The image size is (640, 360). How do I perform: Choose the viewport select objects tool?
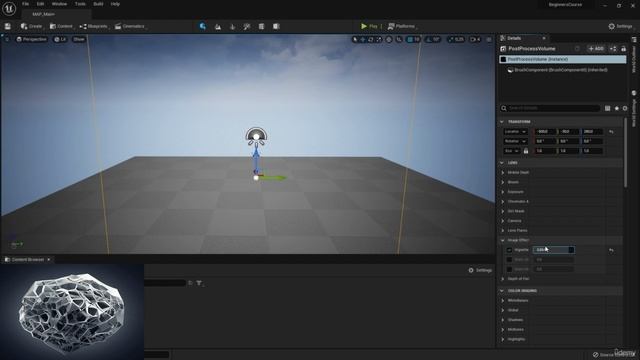[x=355, y=40]
